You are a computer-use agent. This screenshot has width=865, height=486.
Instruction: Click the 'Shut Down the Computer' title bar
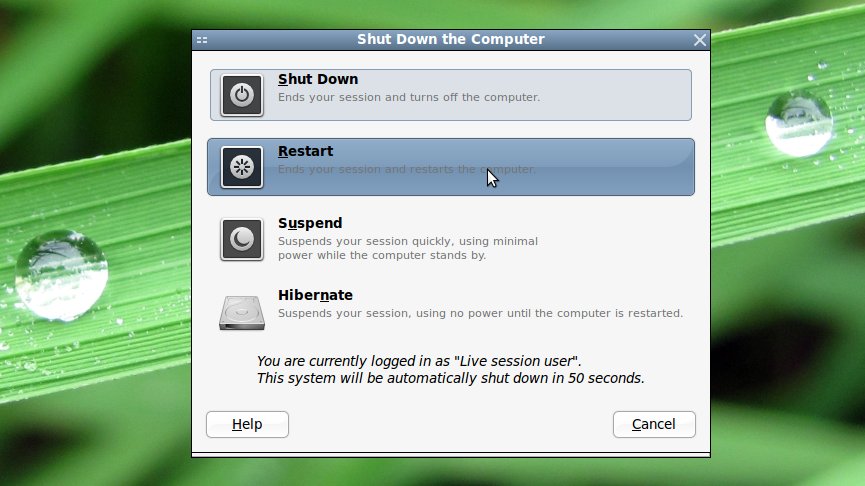450,40
